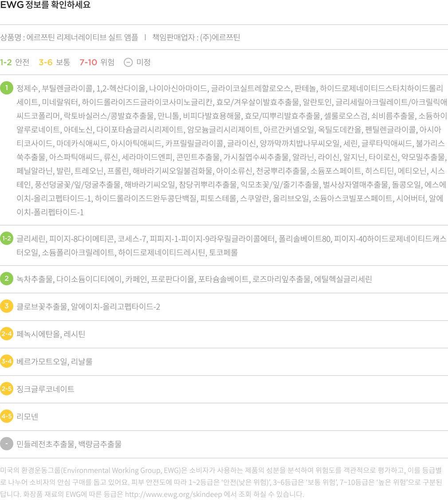
Task: Click the green grade 2 badge
Action: point(7,279)
